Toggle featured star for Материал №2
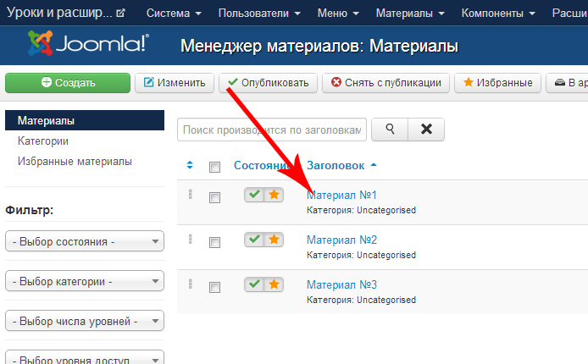 [x=274, y=240]
